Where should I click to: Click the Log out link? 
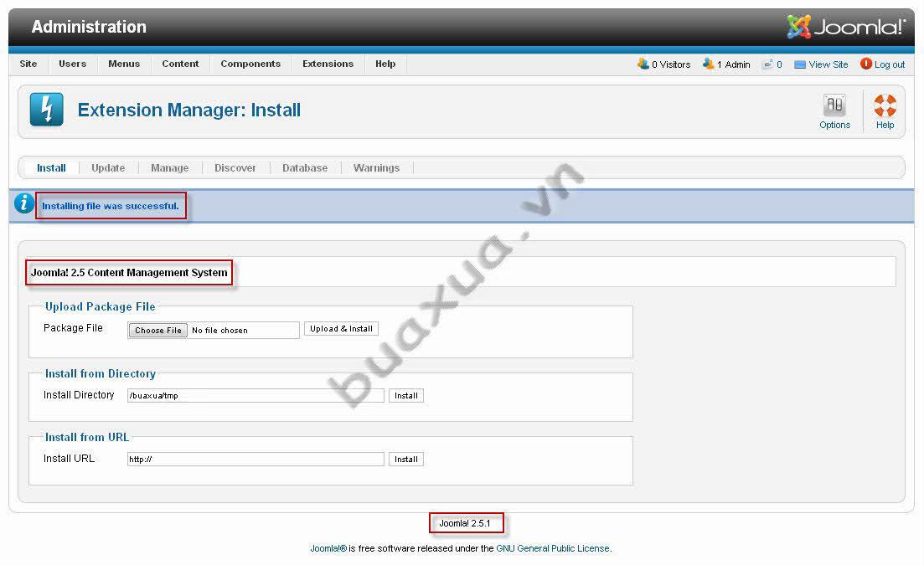(889, 64)
